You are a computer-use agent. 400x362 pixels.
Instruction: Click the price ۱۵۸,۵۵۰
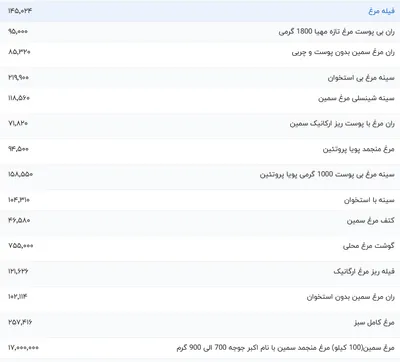tap(21, 174)
